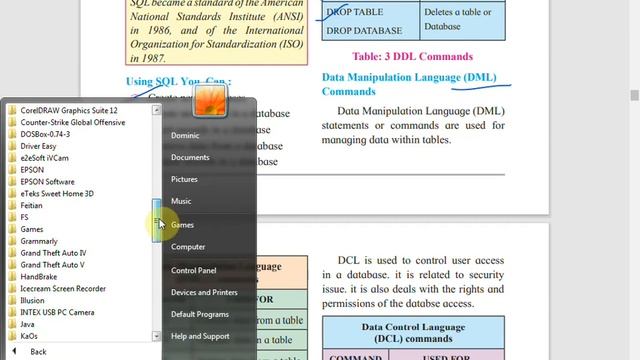Open the Java folder icon
The image size is (640, 360).
pyautogui.click(x=12, y=324)
